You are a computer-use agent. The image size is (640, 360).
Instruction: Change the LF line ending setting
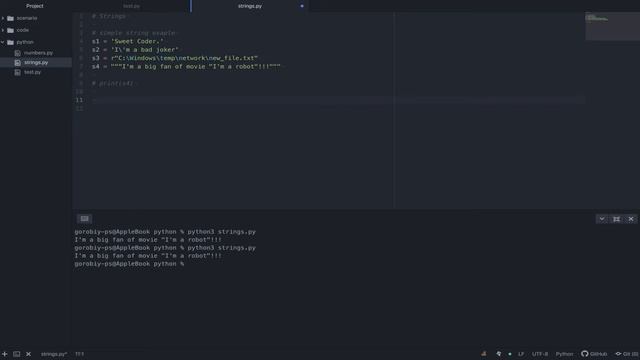pyautogui.click(x=521, y=354)
